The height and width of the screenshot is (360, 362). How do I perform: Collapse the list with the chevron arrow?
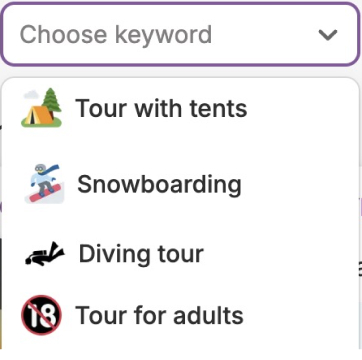[328, 35]
